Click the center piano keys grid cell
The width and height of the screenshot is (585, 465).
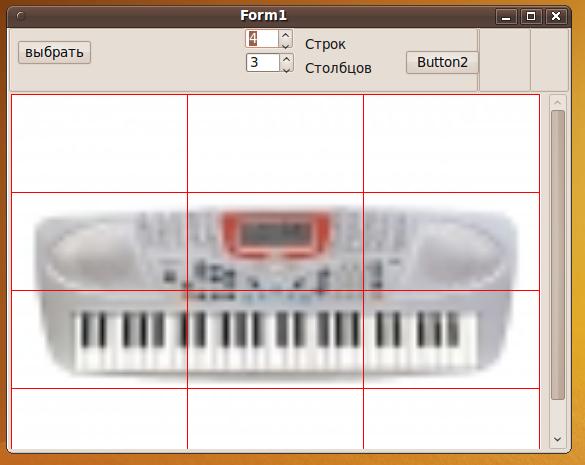tap(275, 340)
